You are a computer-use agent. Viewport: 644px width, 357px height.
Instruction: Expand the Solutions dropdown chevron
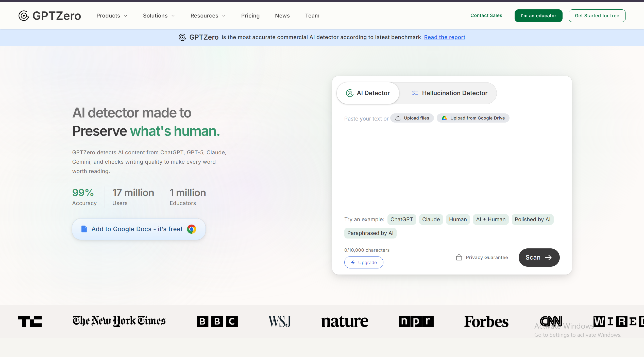tap(173, 16)
